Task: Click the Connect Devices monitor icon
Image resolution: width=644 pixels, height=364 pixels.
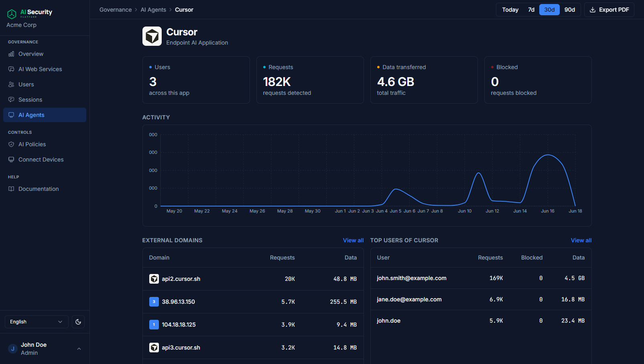Action: click(x=11, y=160)
